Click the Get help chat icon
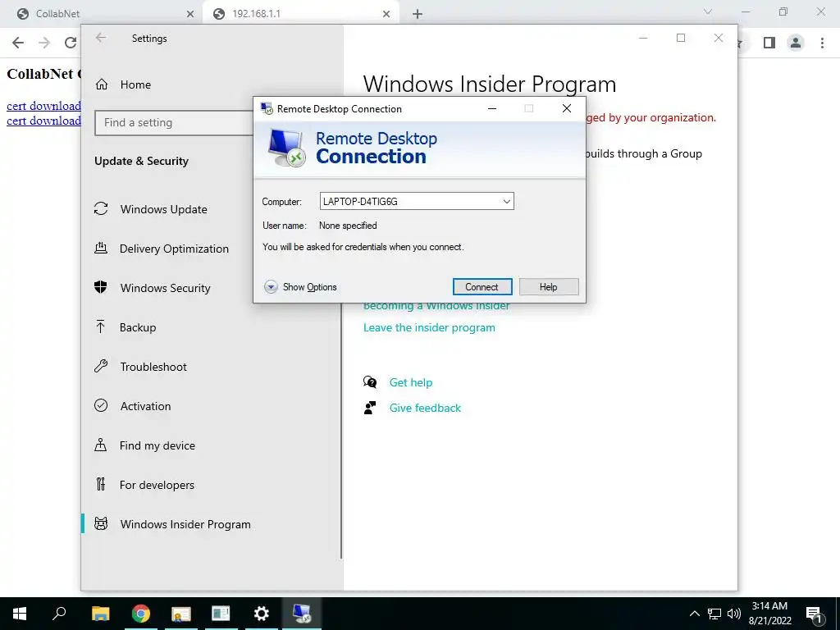Image resolution: width=840 pixels, height=630 pixels. tap(370, 382)
